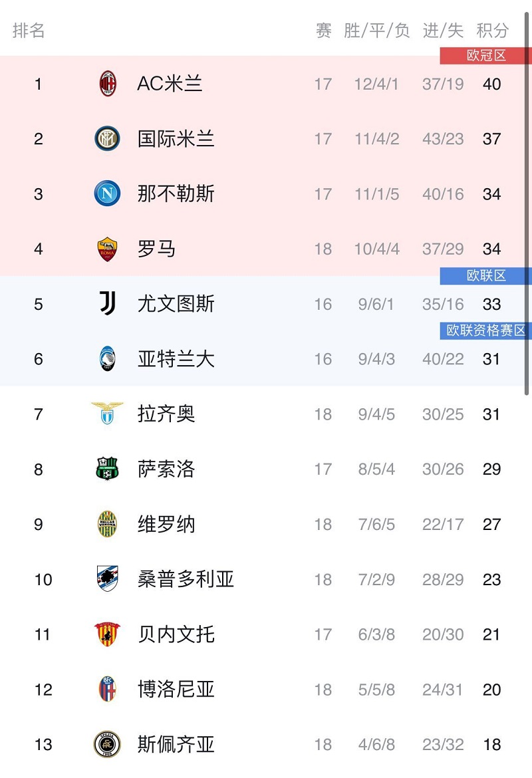
Task: Select the 积分 column header
Action: click(492, 31)
